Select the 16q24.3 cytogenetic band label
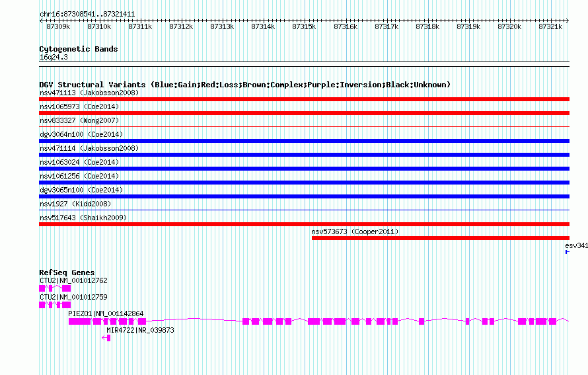Screen dimensions: 588x375 coord(54,57)
